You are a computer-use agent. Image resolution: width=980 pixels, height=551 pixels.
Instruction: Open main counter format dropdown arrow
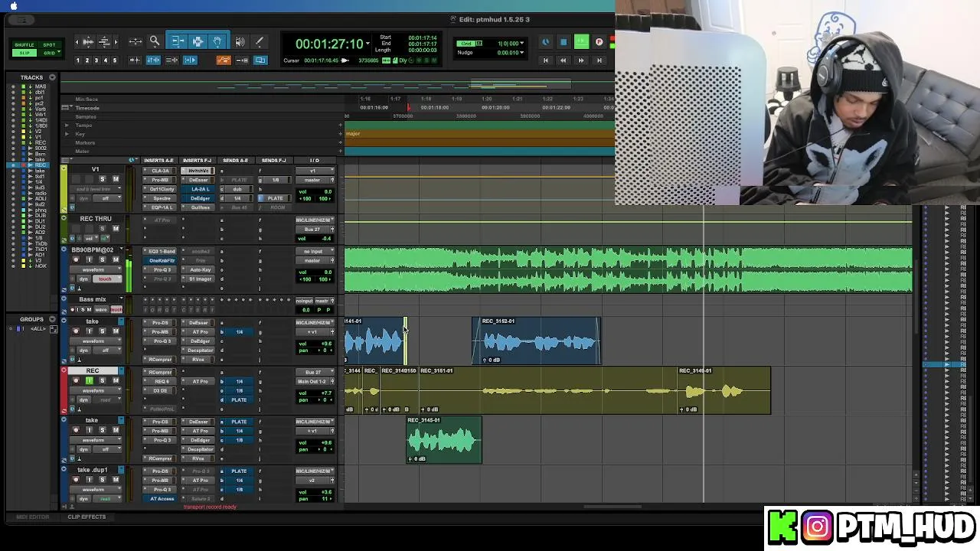(367, 44)
